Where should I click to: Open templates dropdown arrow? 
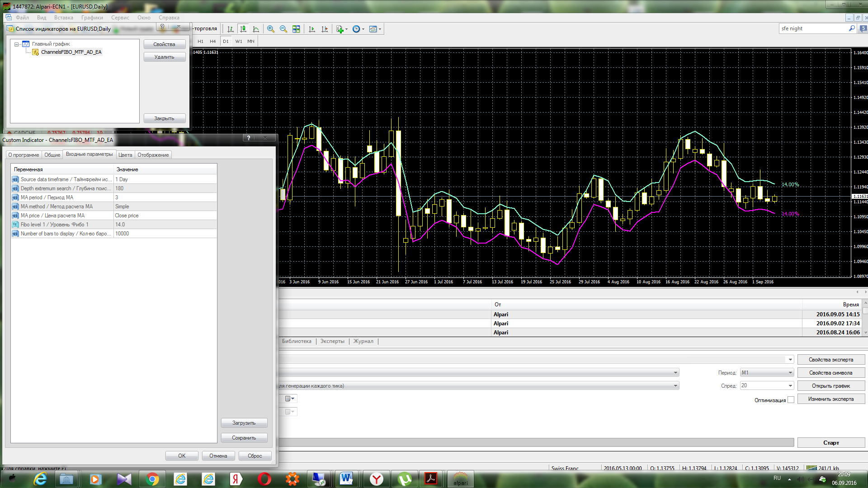(x=380, y=29)
